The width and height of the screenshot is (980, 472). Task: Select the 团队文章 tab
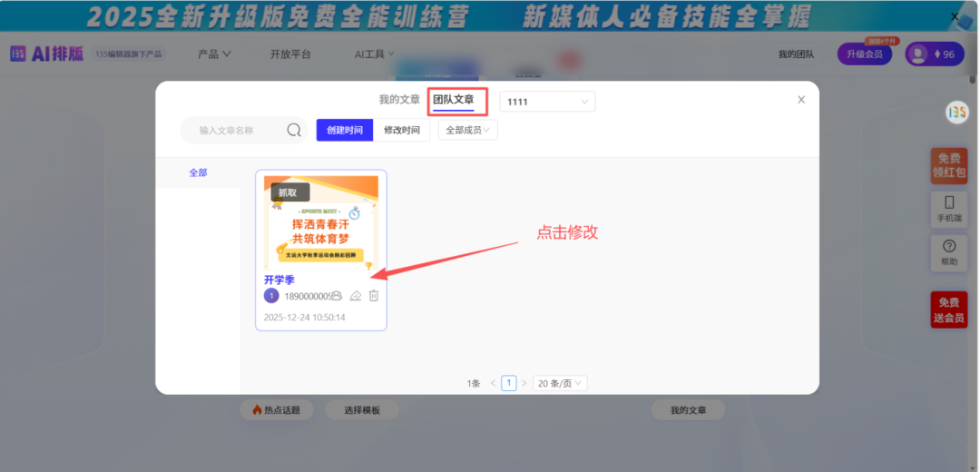pos(454,100)
